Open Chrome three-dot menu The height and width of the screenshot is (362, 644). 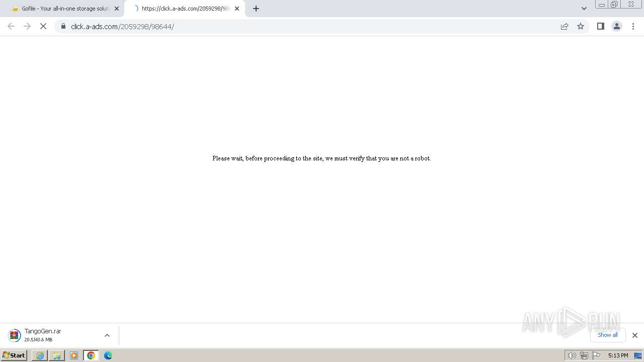point(633,26)
